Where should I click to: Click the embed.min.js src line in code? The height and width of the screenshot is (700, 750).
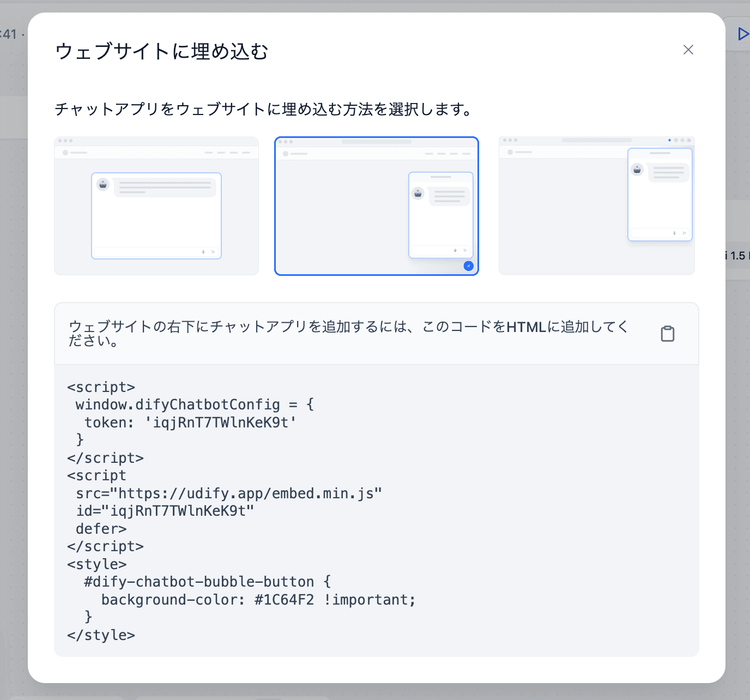pos(228,493)
